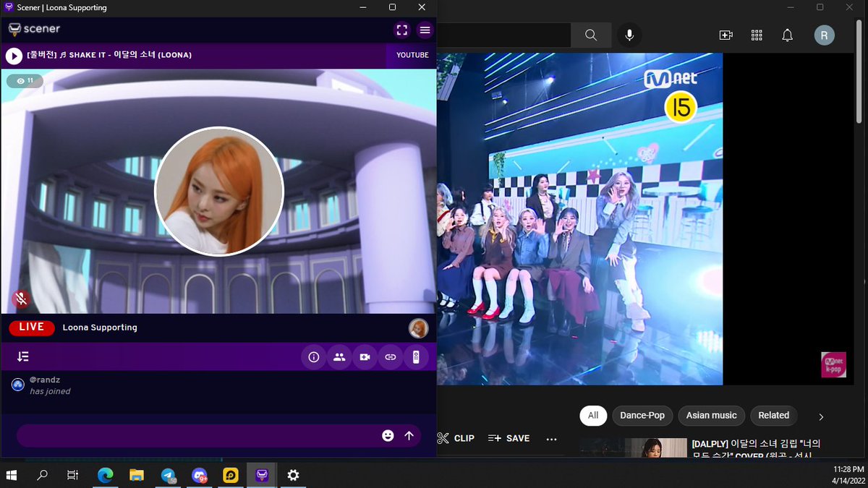Click the Loona Supporting theater name

100,328
